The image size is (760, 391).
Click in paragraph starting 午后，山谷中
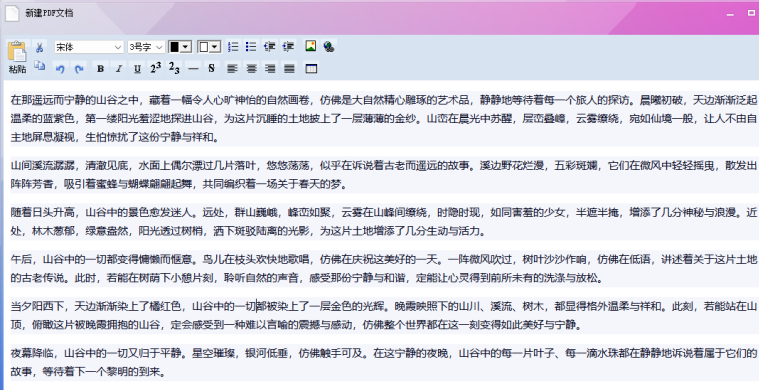pyautogui.click(x=383, y=269)
